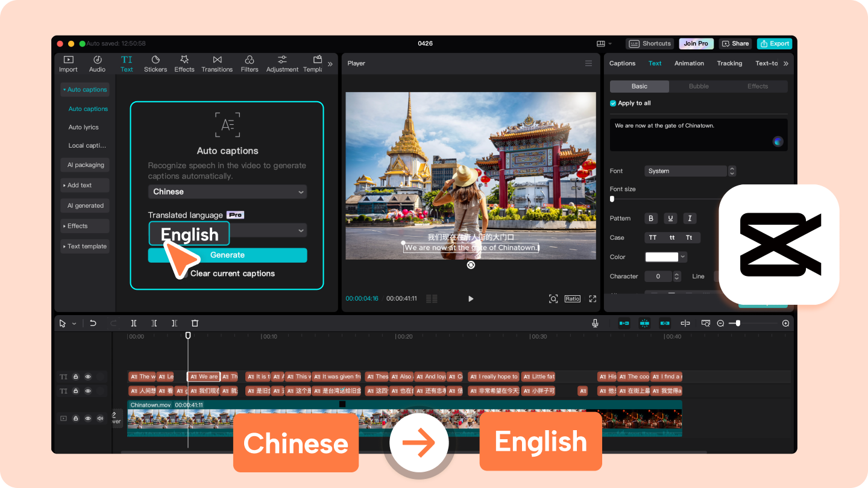Uncheck the Apply to all checkbox
Image resolution: width=868 pixels, height=488 pixels.
612,103
